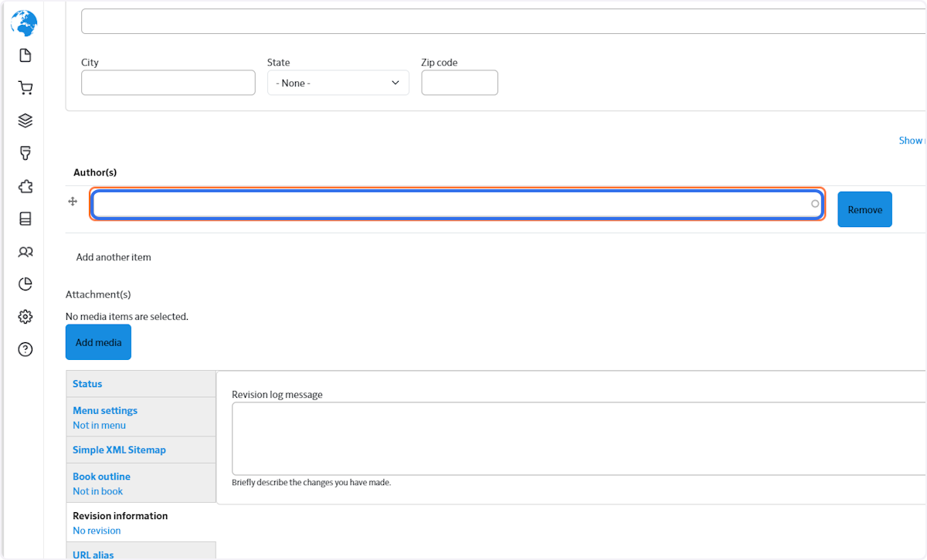Open the Menu settings vertical tab

pyautogui.click(x=141, y=417)
